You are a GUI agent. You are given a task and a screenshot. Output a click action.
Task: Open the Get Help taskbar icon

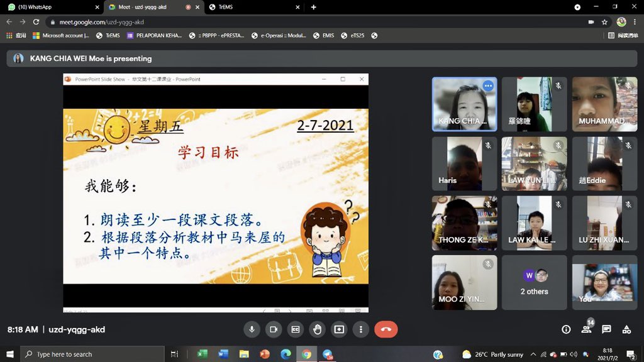[438, 354]
